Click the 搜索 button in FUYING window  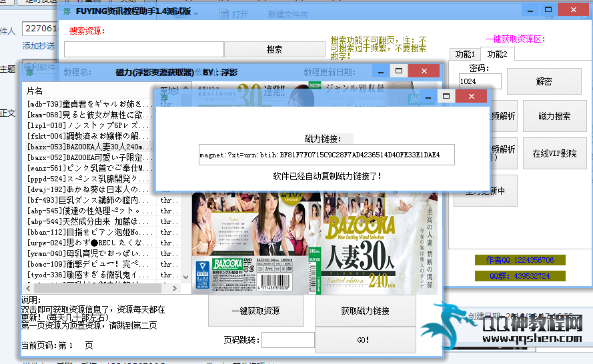point(275,49)
